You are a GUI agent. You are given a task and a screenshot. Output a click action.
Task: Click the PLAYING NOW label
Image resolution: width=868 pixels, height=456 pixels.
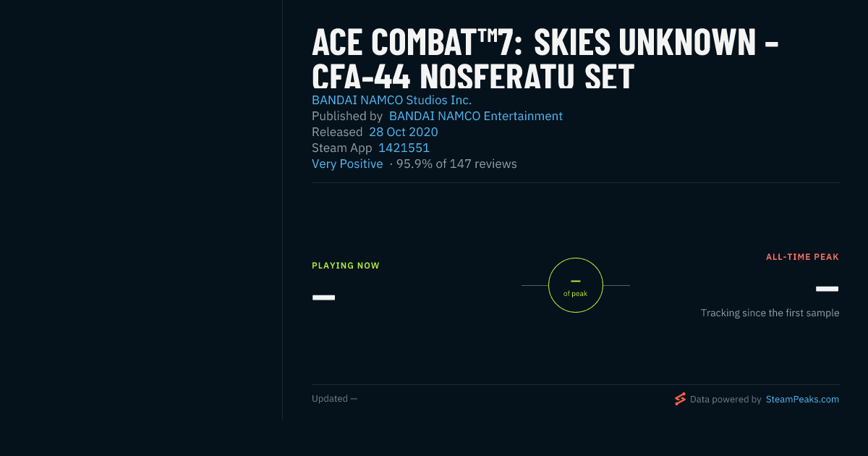click(x=346, y=266)
